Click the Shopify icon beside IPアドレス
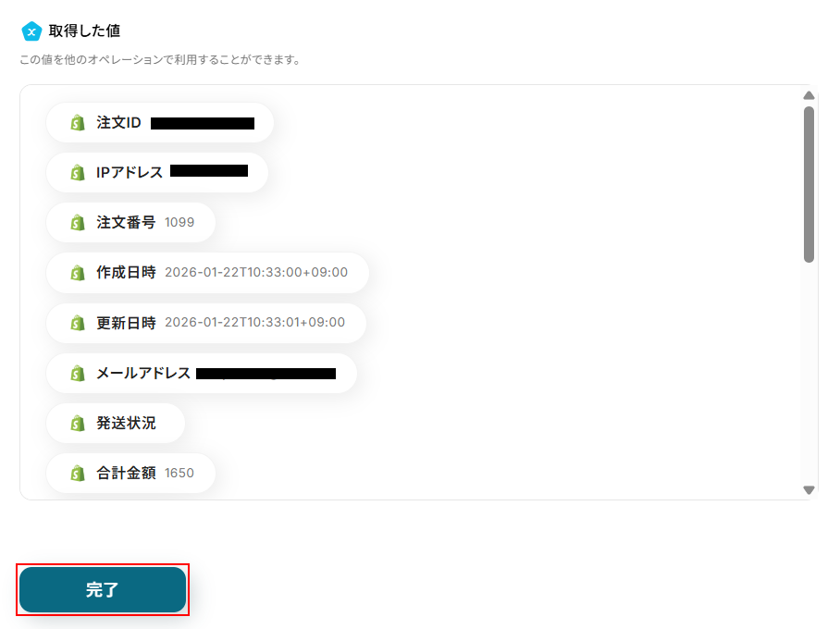Screen dimensions: 840x629 coord(78,173)
